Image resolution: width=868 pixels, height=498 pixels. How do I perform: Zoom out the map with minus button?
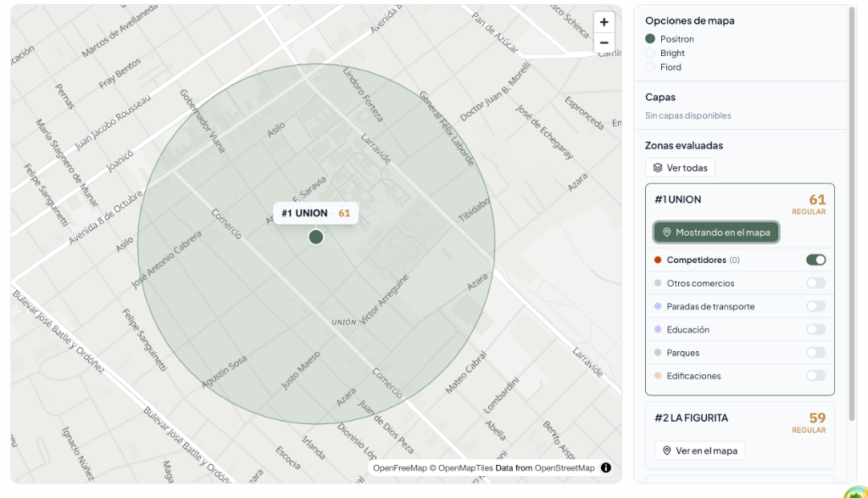(x=604, y=42)
